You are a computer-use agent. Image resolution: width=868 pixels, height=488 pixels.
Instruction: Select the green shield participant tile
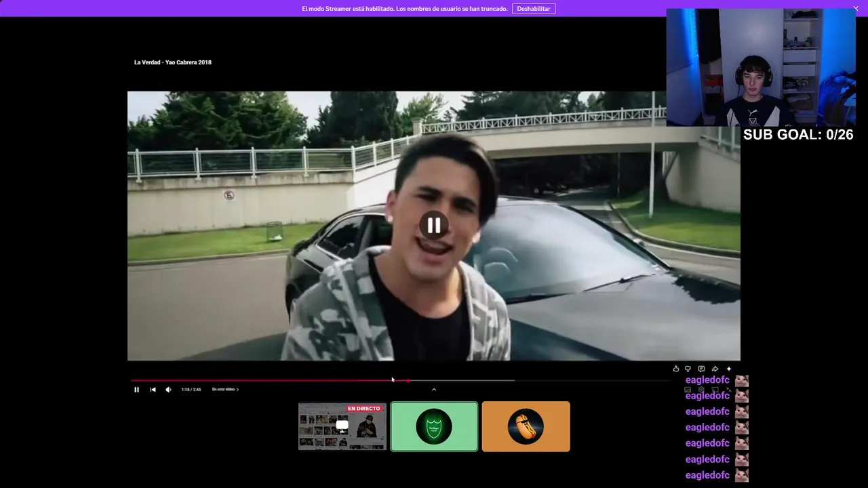pos(434,426)
